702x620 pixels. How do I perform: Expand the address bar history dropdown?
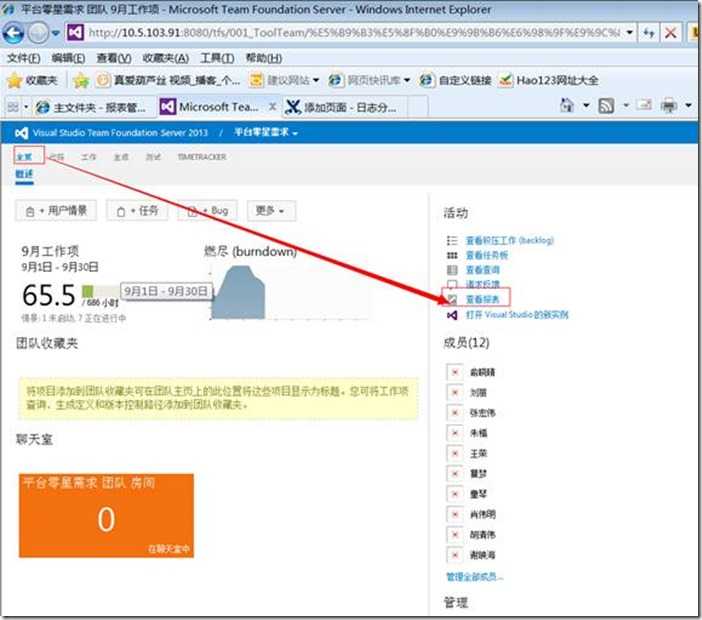[629, 33]
